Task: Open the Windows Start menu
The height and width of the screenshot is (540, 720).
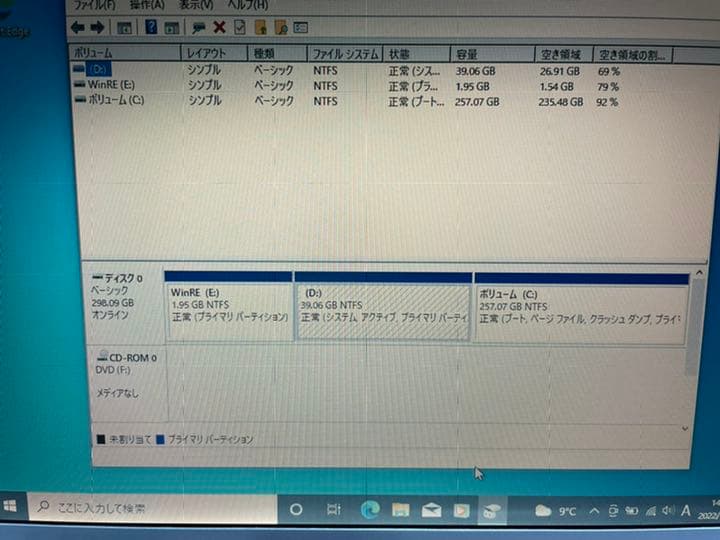Action: pyautogui.click(x=10, y=506)
